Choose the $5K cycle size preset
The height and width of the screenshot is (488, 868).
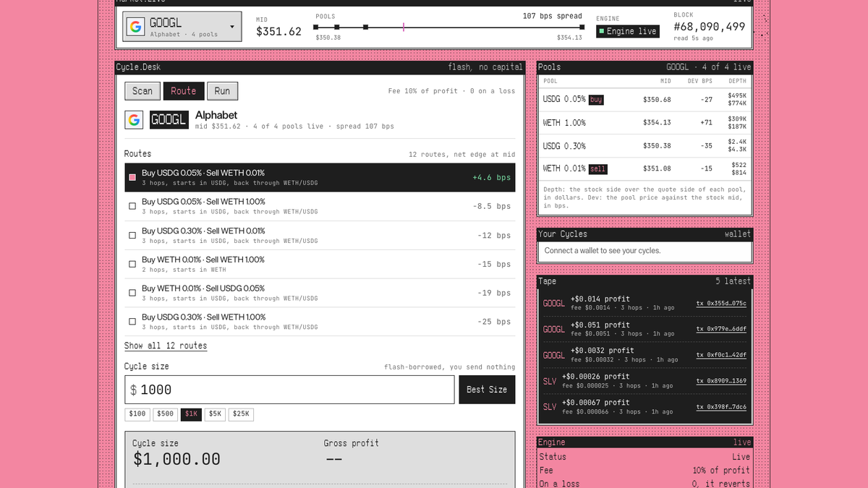click(216, 414)
